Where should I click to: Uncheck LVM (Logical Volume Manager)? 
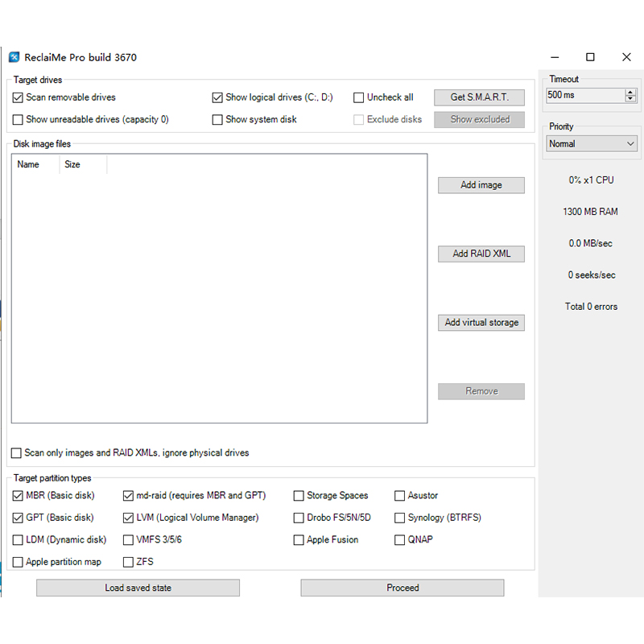pyautogui.click(x=128, y=518)
